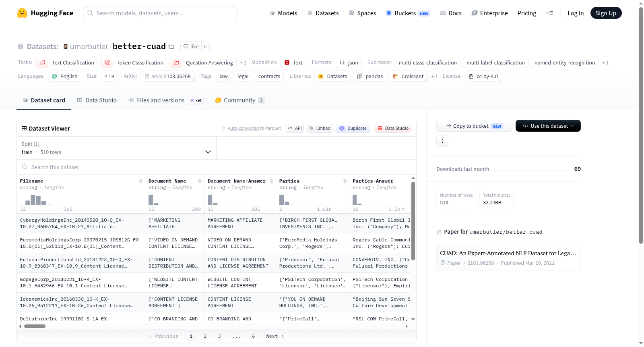
Task: Go to the Next page of results
Action: point(275,336)
